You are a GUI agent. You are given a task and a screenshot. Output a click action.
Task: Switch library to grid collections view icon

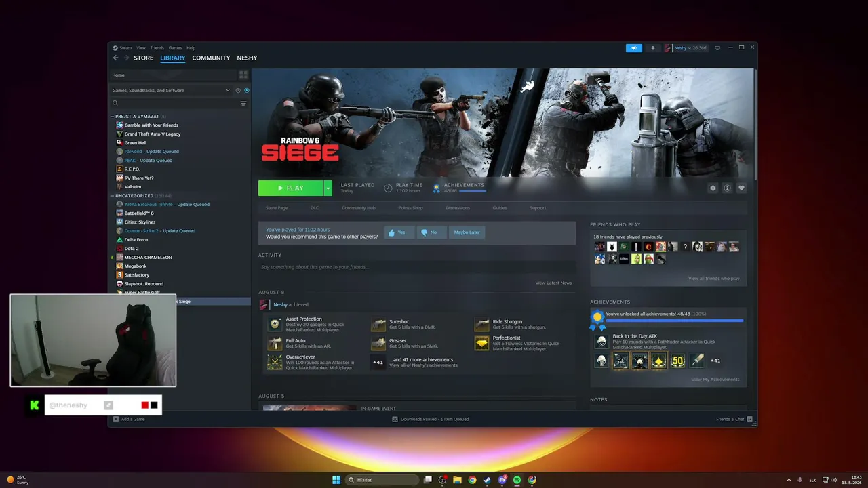click(x=243, y=75)
